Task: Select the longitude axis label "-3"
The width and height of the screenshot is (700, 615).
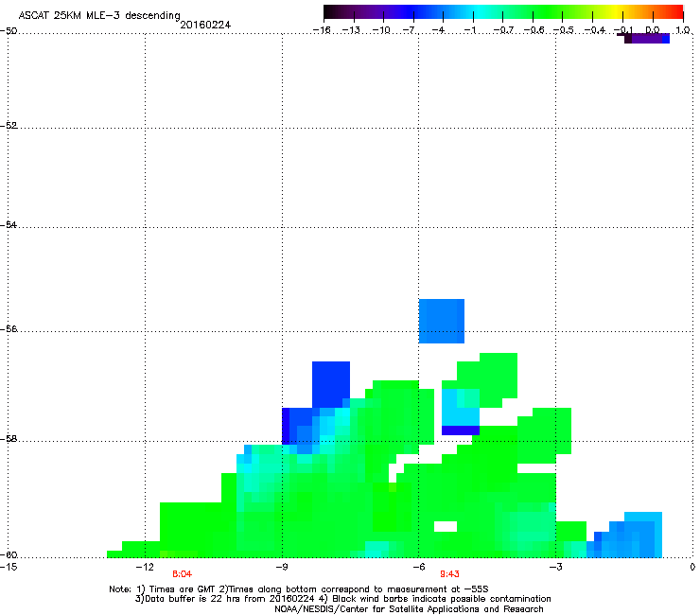Action: coord(556,567)
